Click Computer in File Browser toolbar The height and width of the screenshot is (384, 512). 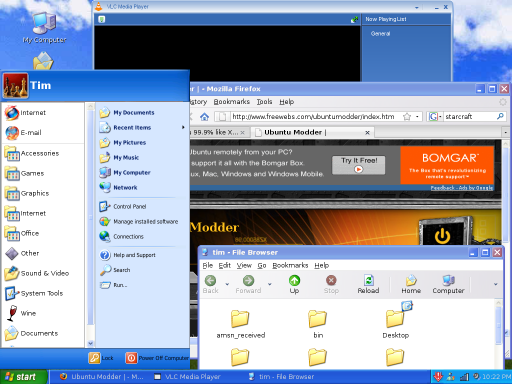tap(448, 284)
